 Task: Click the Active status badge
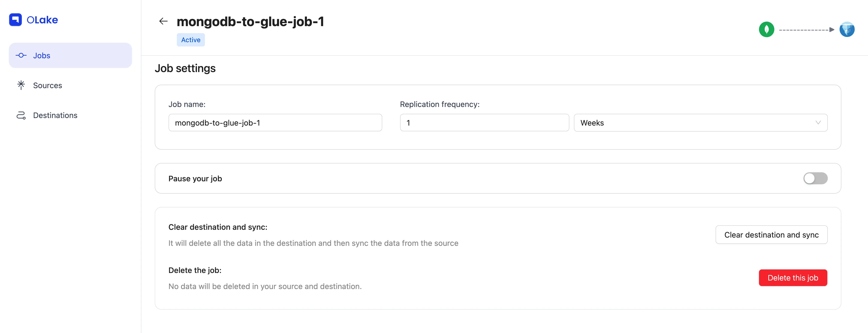pos(191,40)
